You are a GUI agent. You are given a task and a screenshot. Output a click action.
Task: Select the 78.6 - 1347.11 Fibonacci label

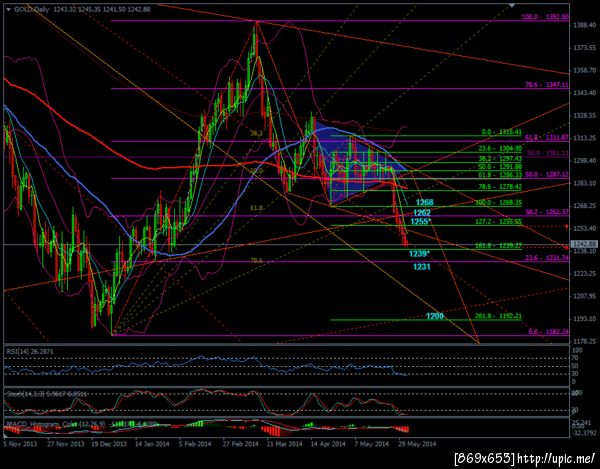(546, 85)
